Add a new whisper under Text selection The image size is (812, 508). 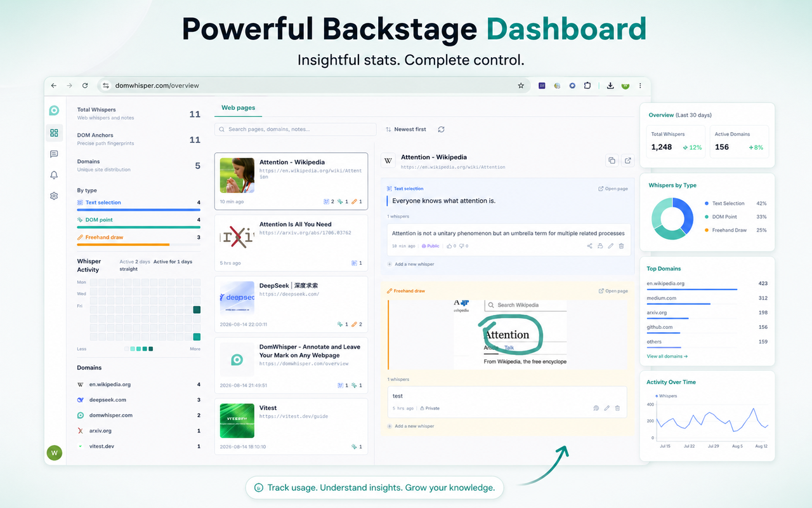coord(411,264)
